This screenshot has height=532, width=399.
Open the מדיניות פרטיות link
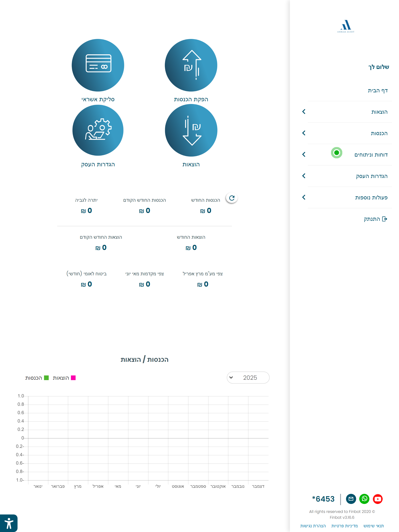pyautogui.click(x=344, y=526)
